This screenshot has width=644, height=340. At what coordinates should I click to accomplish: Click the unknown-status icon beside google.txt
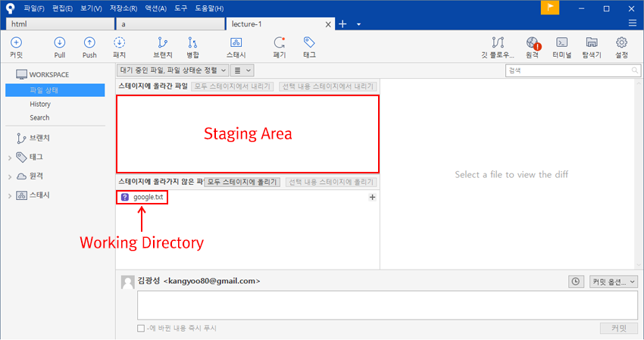pyautogui.click(x=125, y=197)
